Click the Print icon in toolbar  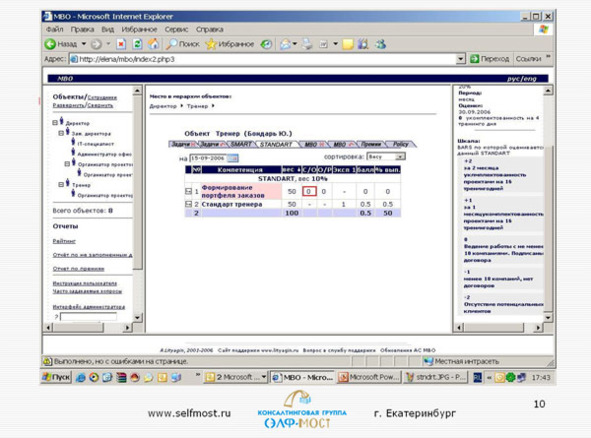pyautogui.click(x=308, y=44)
